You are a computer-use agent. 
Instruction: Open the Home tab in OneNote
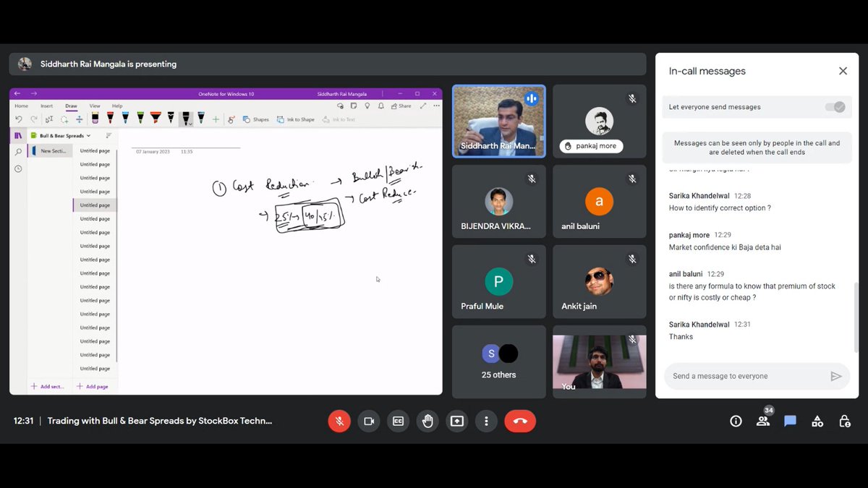pyautogui.click(x=22, y=106)
